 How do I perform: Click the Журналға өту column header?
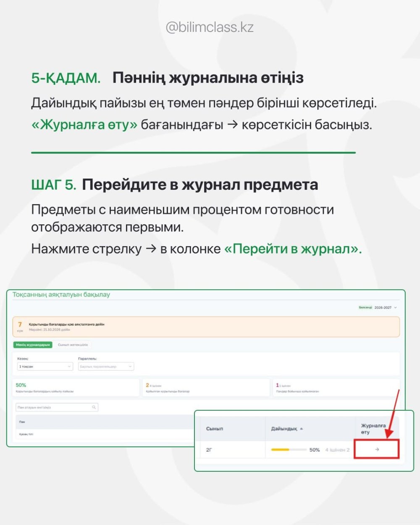pyautogui.click(x=373, y=429)
